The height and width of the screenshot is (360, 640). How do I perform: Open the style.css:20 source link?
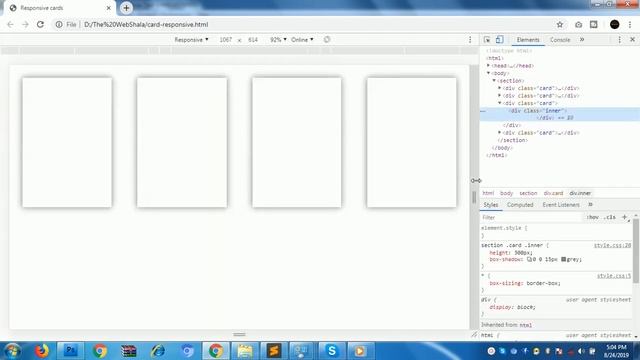[x=612, y=245]
